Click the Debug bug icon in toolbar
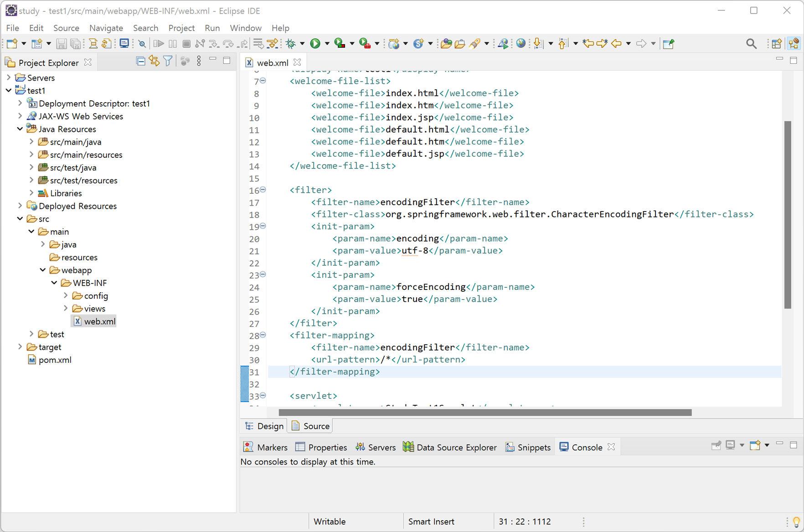The height and width of the screenshot is (532, 804). click(290, 43)
